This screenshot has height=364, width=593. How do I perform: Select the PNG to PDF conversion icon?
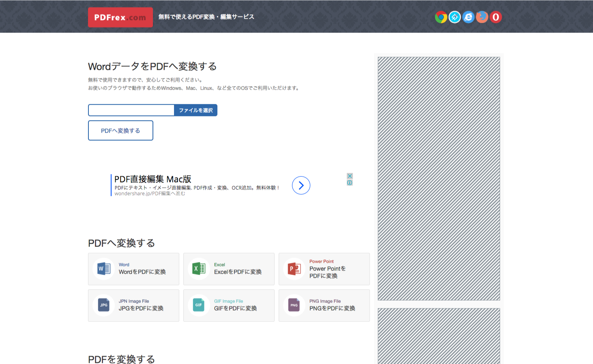[x=294, y=305]
